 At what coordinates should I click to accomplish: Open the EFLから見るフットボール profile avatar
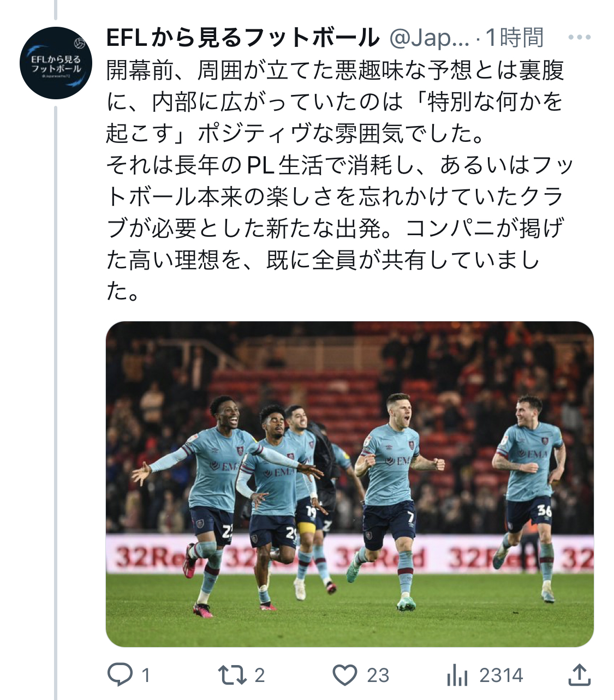(x=56, y=63)
